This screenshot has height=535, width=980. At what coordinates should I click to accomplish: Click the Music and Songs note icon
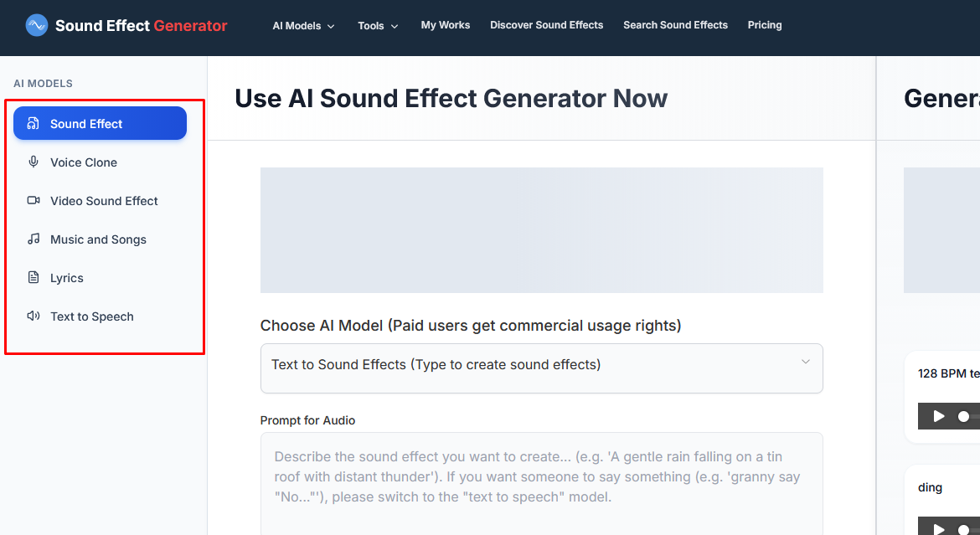34,239
